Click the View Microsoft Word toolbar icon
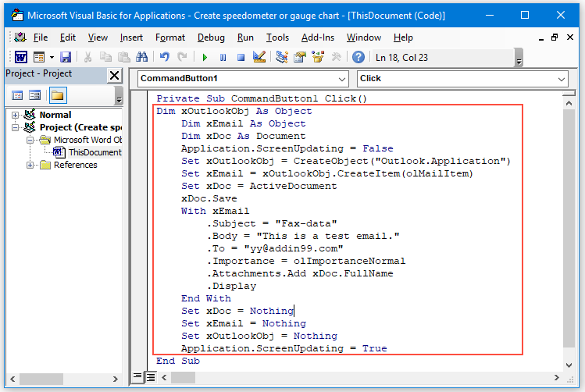This screenshot has height=392, width=585. tap(20, 57)
